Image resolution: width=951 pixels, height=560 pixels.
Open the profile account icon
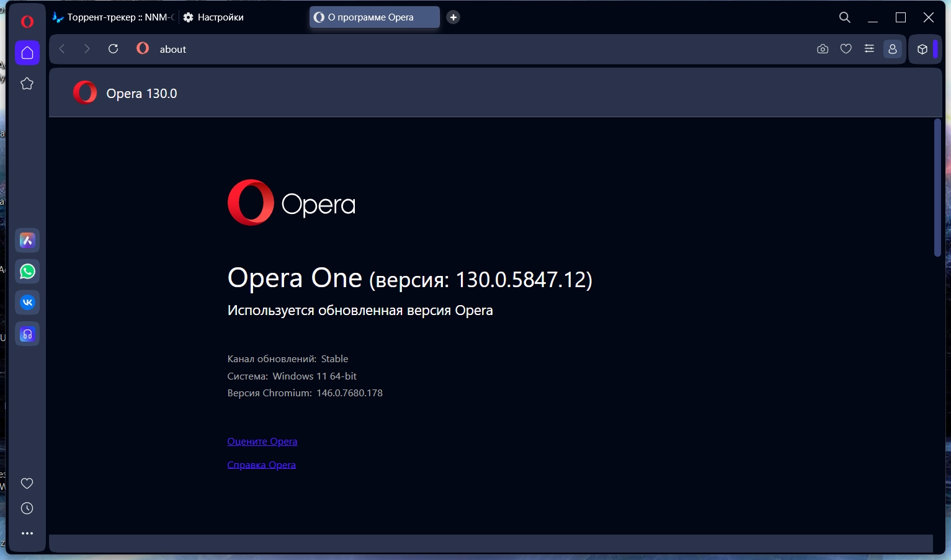click(x=893, y=49)
